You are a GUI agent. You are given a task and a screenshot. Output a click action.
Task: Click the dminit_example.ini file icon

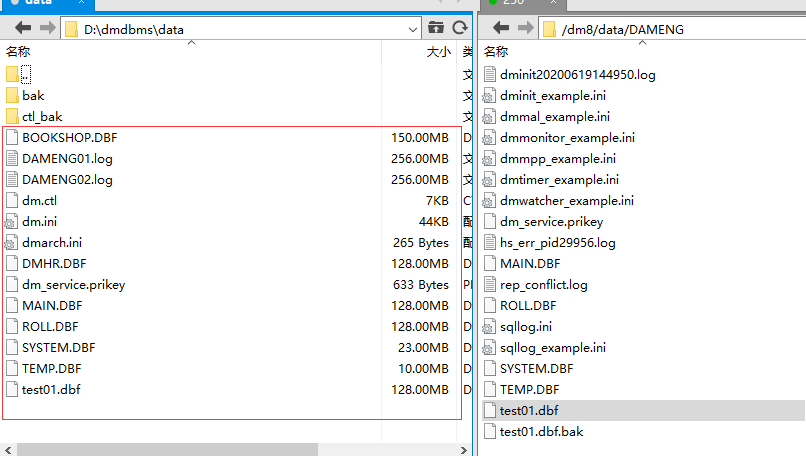pyautogui.click(x=489, y=96)
